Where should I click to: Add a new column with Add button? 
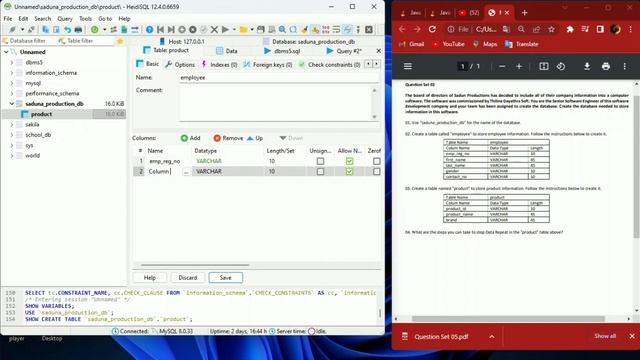(191, 138)
